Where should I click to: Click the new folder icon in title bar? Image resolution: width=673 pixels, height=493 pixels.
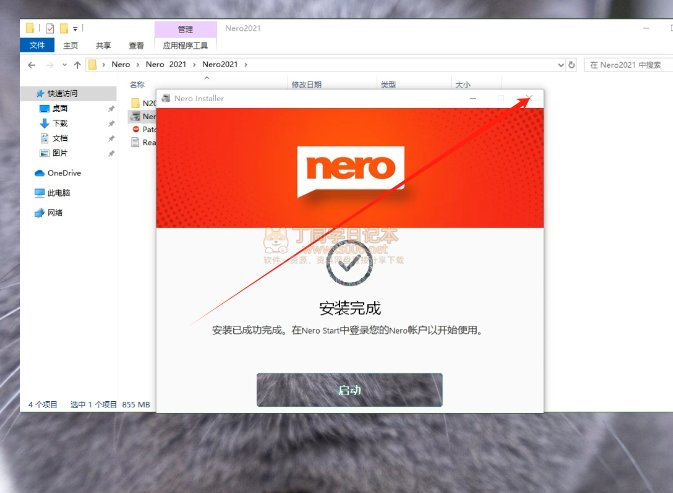(64, 28)
